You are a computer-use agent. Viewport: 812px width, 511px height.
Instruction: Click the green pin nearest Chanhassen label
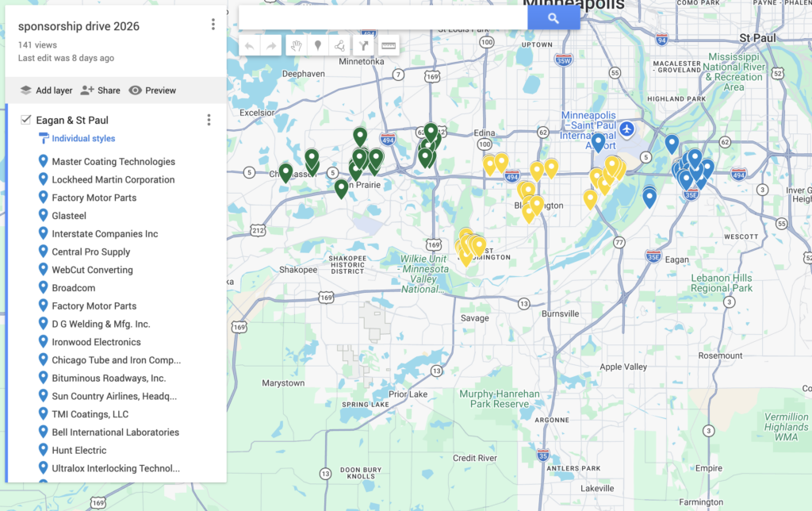coord(285,171)
